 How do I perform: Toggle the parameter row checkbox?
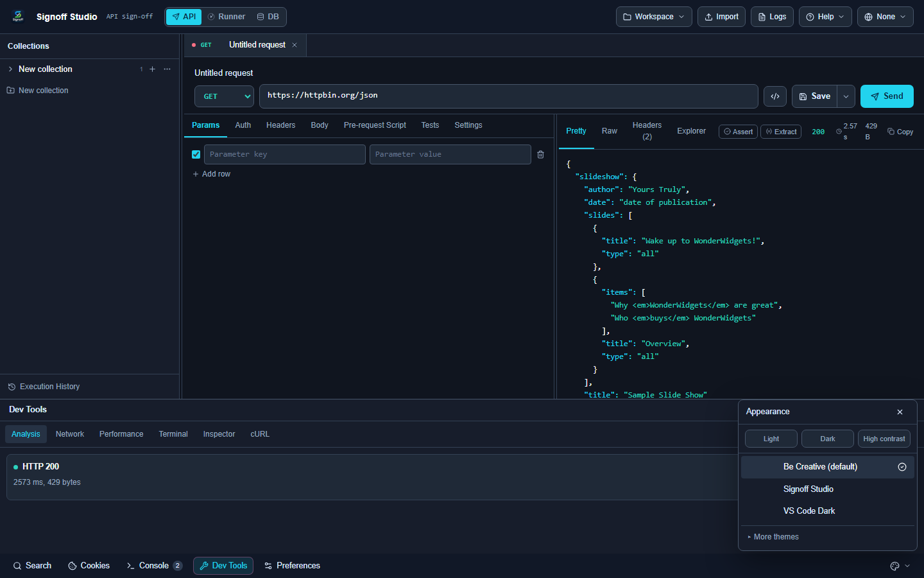(x=196, y=155)
